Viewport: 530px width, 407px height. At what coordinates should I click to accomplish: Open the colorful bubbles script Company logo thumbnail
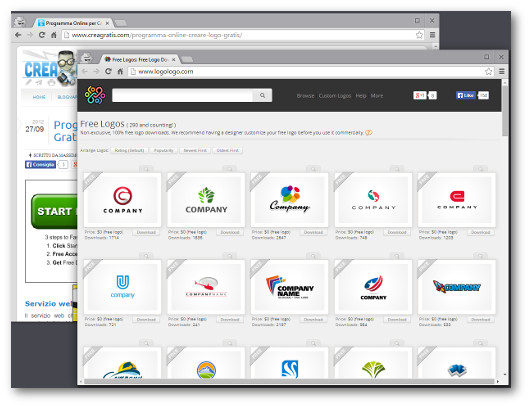(290, 200)
